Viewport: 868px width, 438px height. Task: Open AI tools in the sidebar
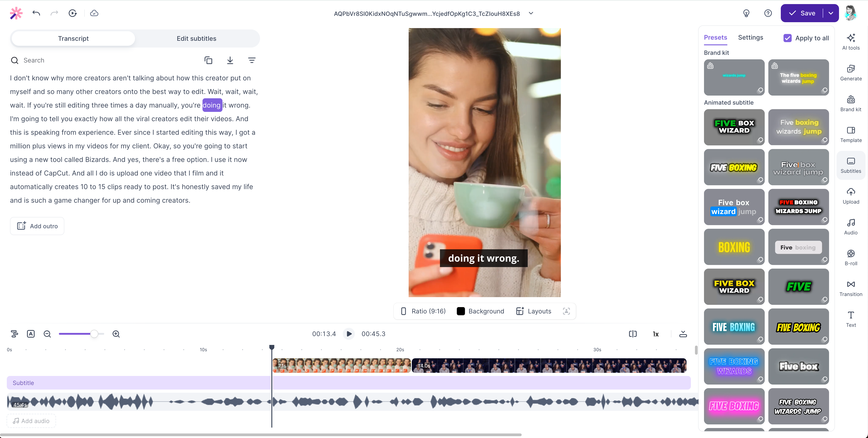pyautogui.click(x=851, y=42)
